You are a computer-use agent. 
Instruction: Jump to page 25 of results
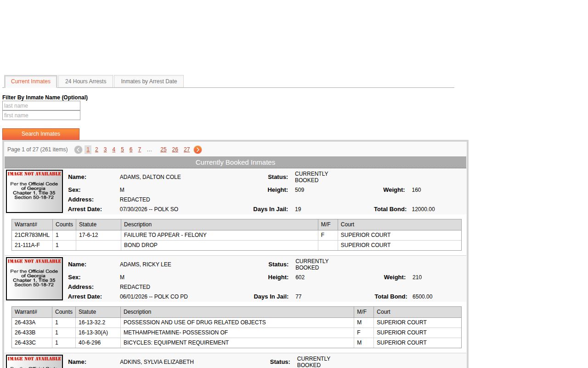click(x=164, y=149)
